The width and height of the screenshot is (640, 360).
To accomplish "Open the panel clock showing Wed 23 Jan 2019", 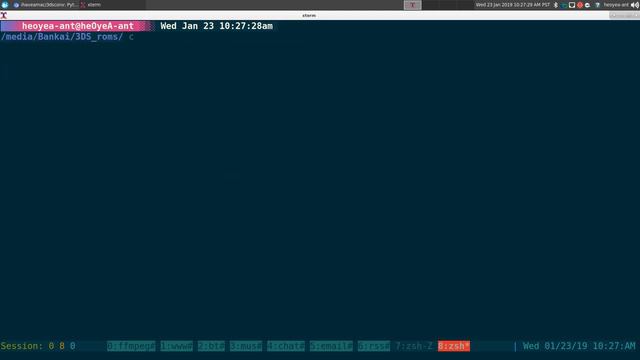I will pos(513,5).
